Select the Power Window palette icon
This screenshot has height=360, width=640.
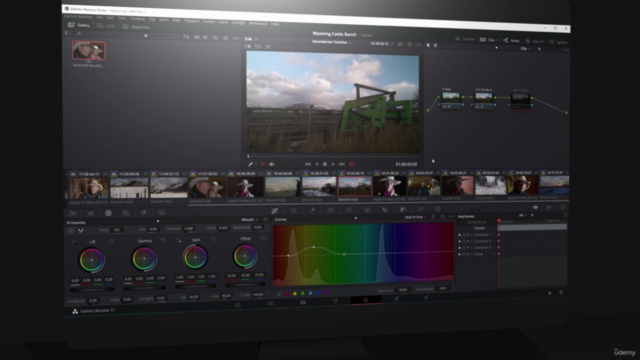(x=331, y=210)
